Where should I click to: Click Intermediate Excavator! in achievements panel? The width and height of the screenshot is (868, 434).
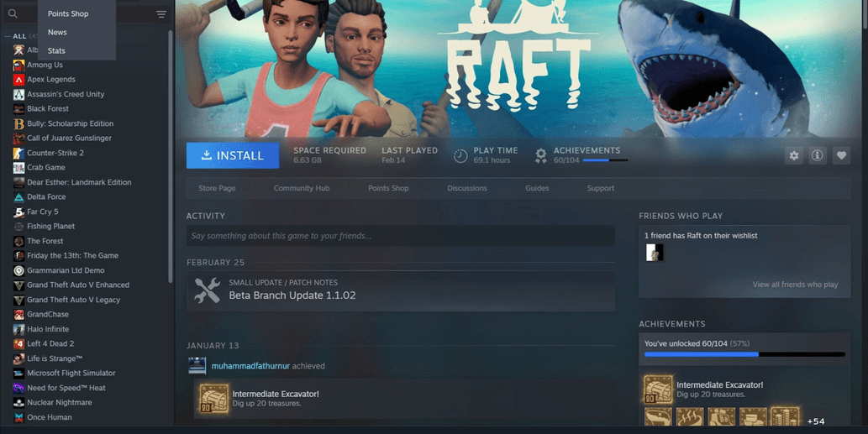coord(719,384)
